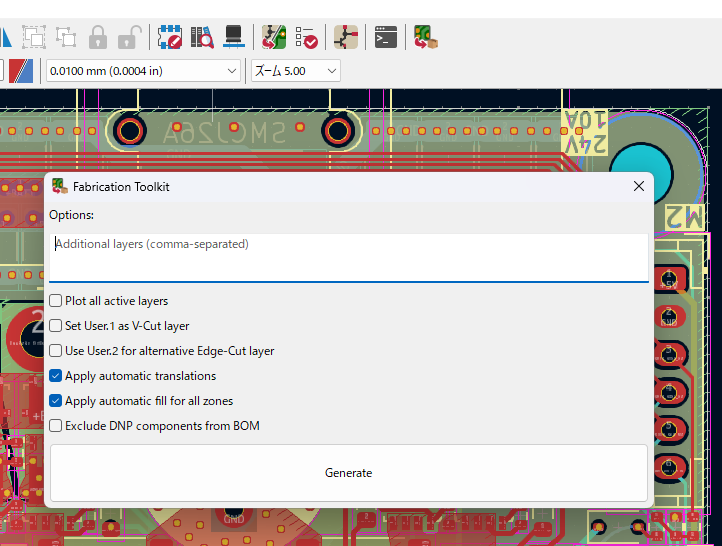Launch the Fabrication Toolkit plugin icon
The width and height of the screenshot is (722, 546).
(x=425, y=38)
